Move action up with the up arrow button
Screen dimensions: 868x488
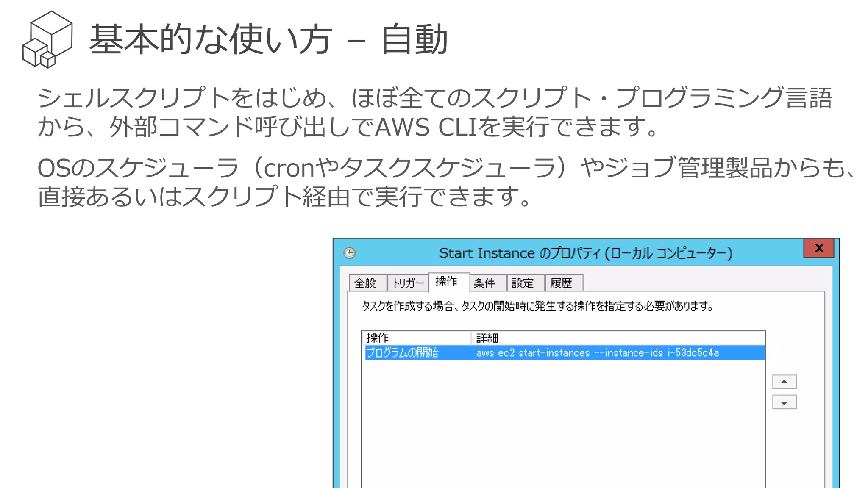pyautogui.click(x=785, y=382)
